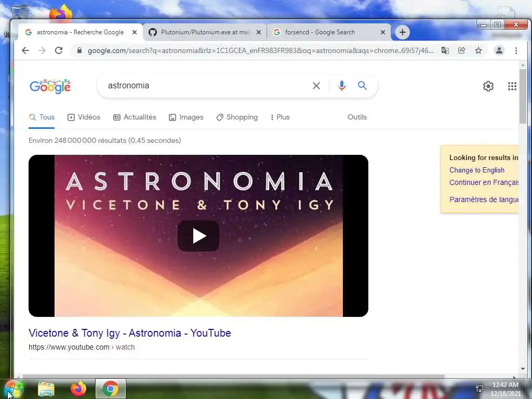Open the Google apps grid

512,86
